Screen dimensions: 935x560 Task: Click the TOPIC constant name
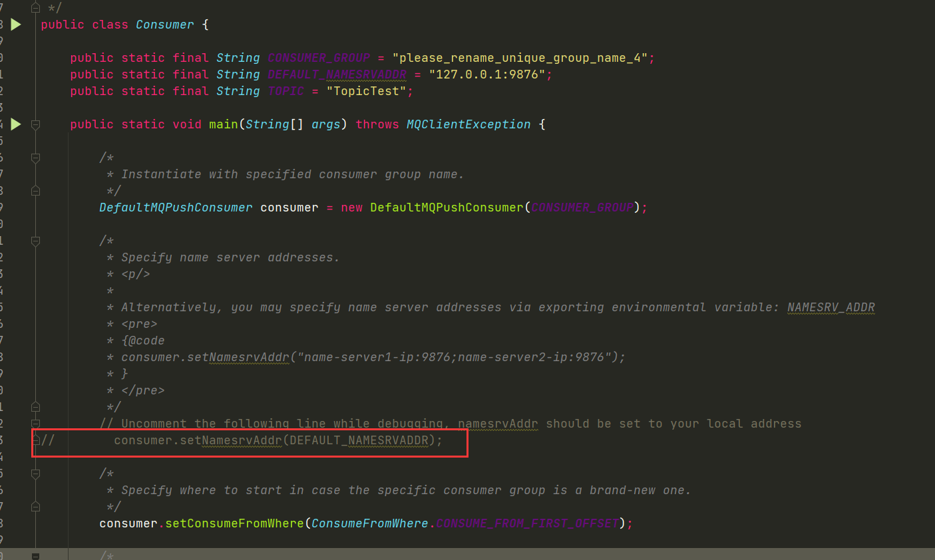pos(285,91)
